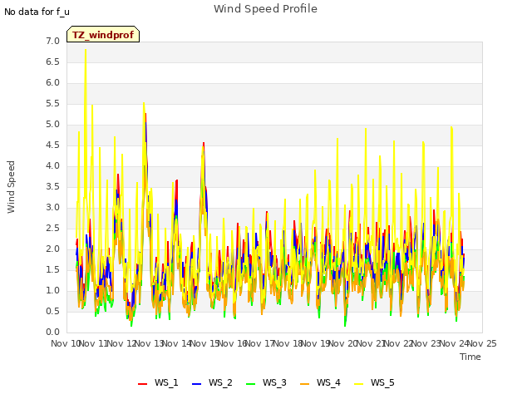
Task: Click the 5.5 y-axis tick label
Action: (x=52, y=103)
